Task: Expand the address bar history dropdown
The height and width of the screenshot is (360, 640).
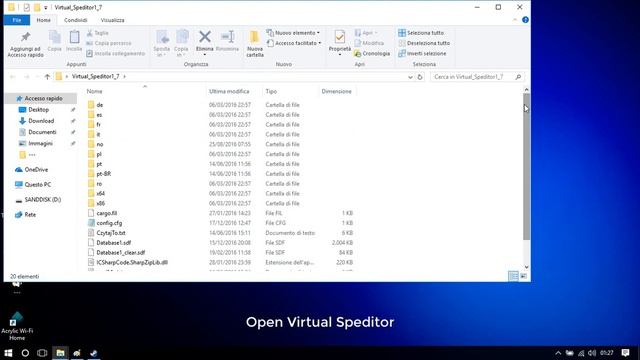Action: point(410,77)
